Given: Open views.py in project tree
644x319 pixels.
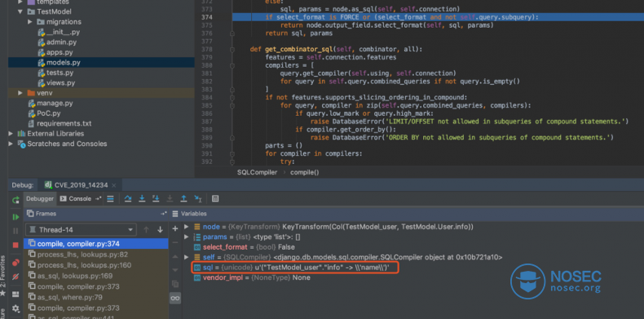Looking at the screenshot, I should 56,83.
